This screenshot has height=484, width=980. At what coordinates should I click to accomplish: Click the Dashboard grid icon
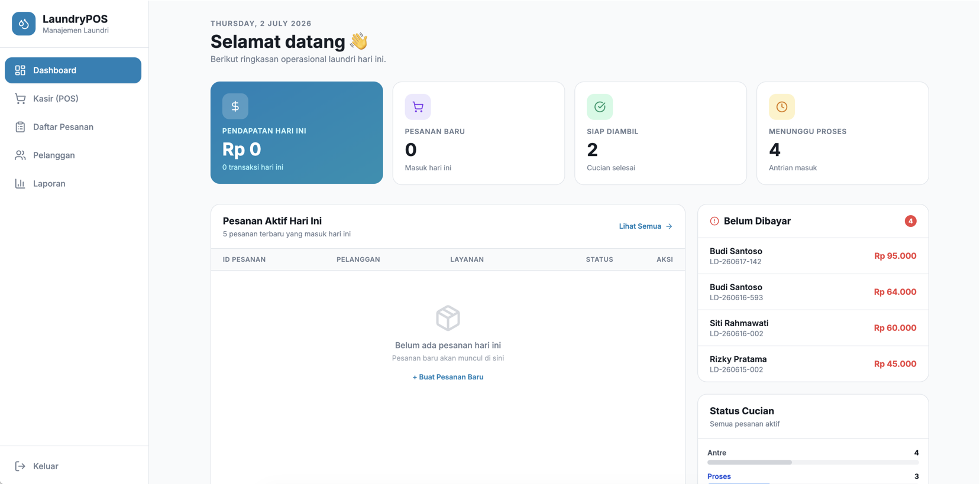(20, 70)
